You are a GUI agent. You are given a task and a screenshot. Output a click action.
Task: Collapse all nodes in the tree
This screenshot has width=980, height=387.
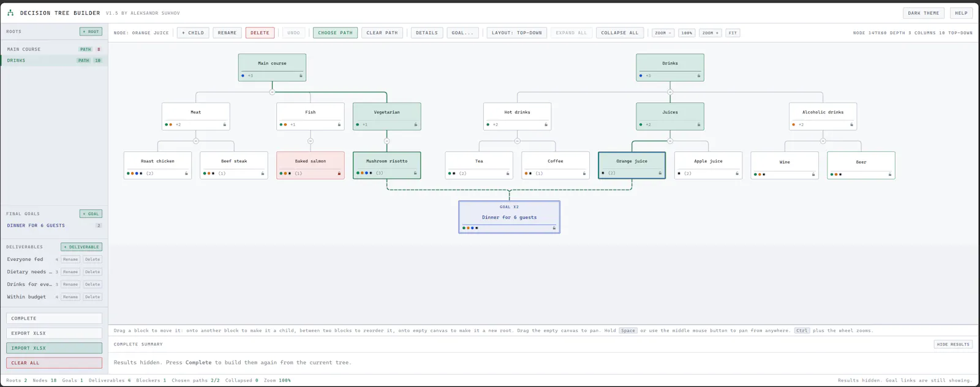pos(620,33)
